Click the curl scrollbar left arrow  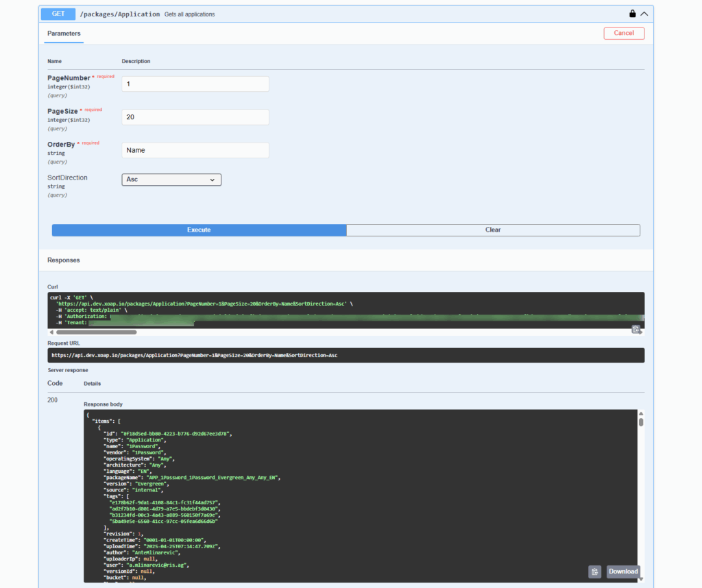[x=51, y=332]
